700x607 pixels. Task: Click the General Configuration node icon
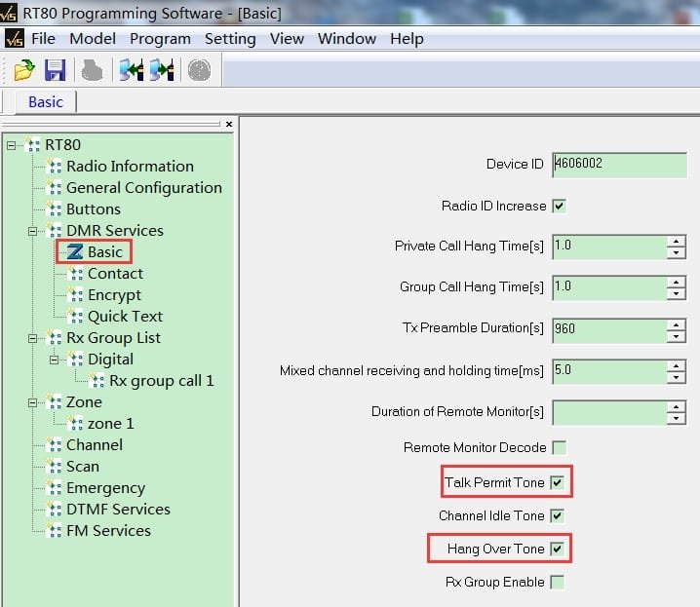click(x=54, y=187)
